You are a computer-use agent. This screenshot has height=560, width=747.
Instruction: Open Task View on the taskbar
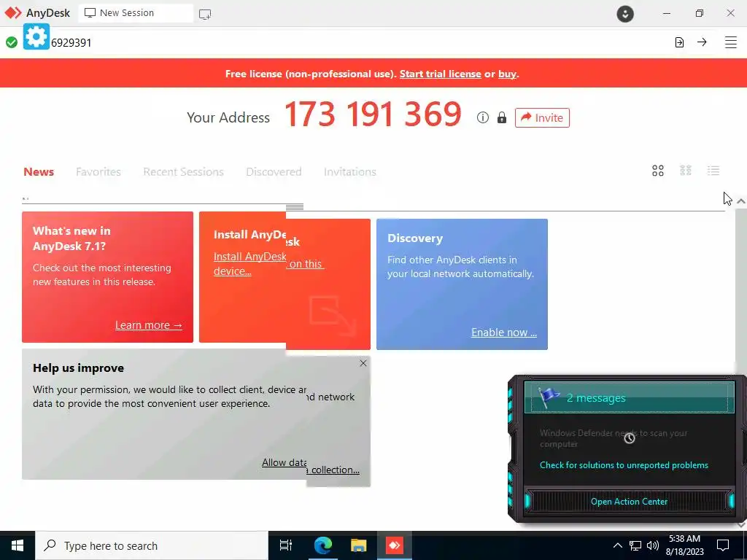286,545
